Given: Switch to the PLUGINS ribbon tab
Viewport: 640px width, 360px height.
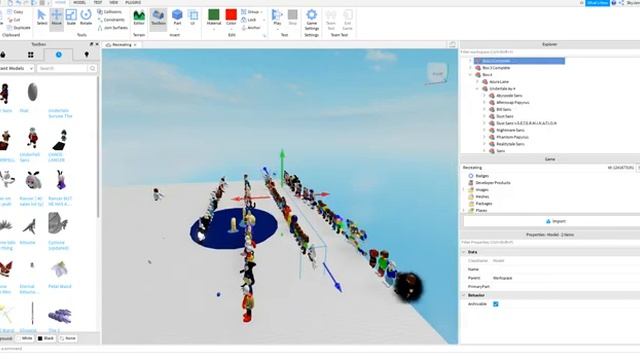Looking at the screenshot, I should coord(133,2).
